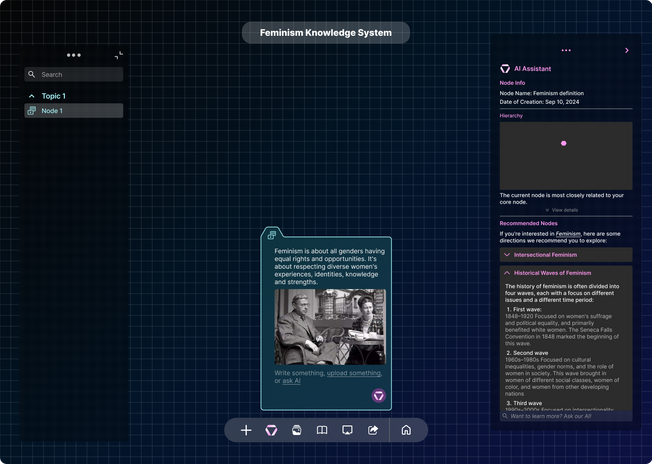
Task: Click the node type icon on card tab
Action: (x=272, y=235)
